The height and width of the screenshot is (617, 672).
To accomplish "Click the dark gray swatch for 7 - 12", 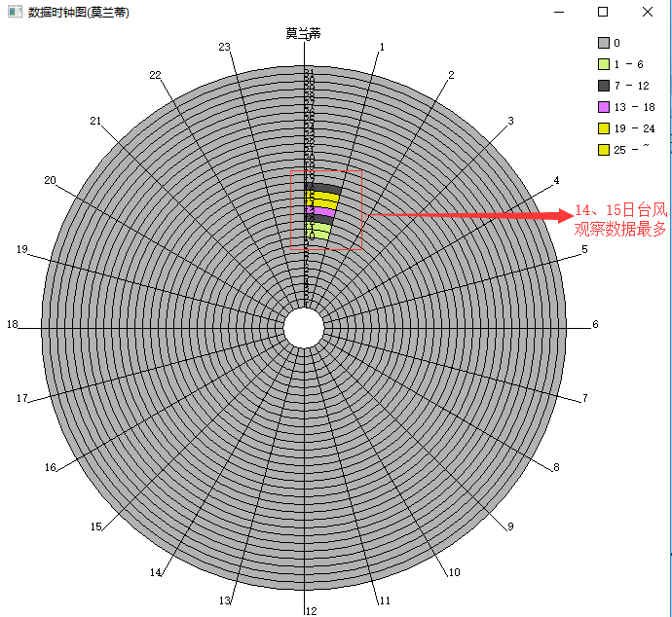I will (x=604, y=86).
